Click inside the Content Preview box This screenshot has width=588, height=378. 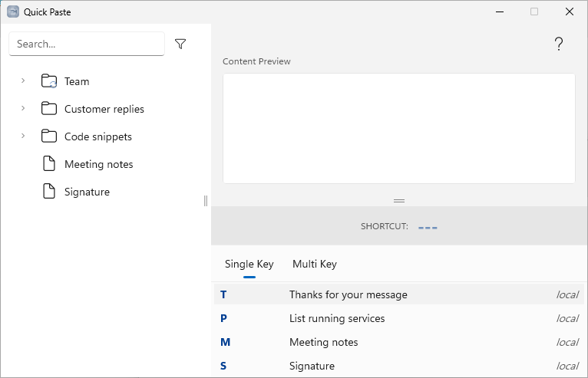coord(399,129)
